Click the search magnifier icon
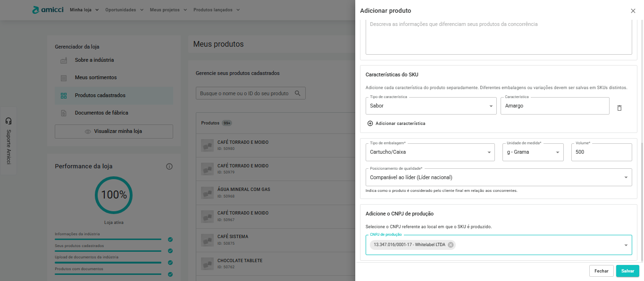The image size is (644, 281). [x=298, y=93]
